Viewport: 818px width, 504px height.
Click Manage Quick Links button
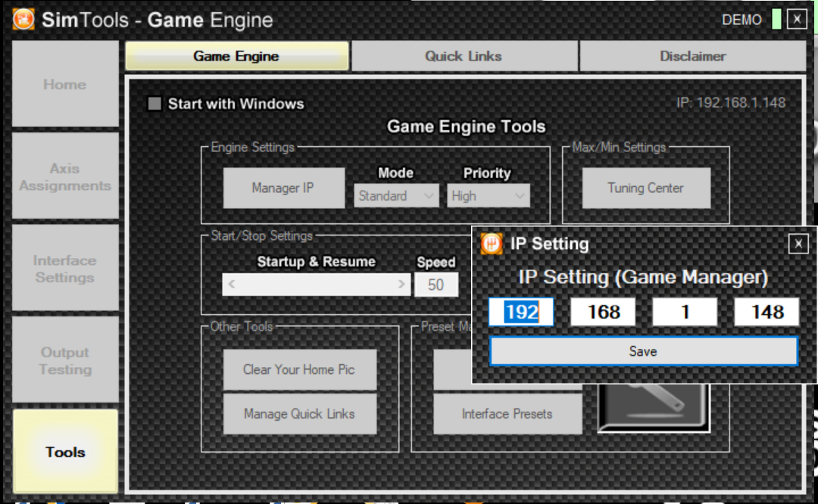click(x=299, y=414)
